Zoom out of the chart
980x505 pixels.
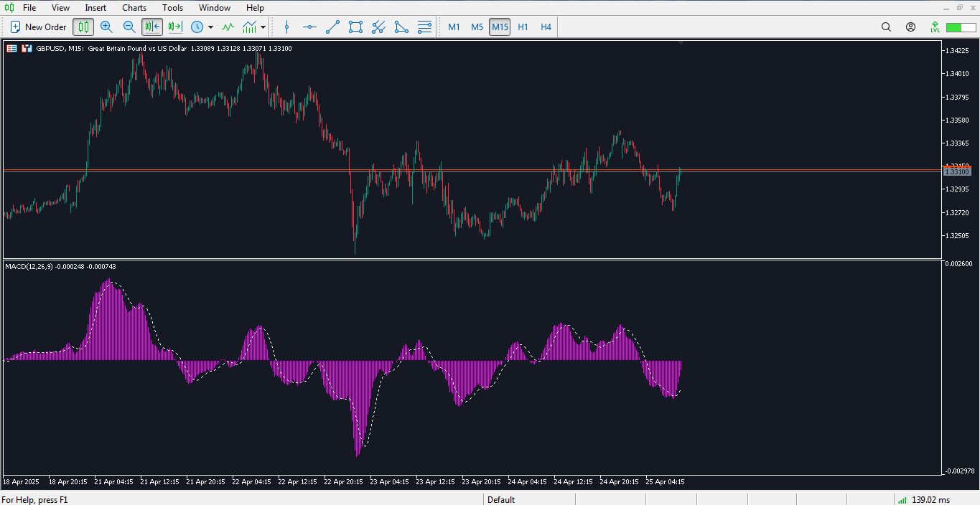pyautogui.click(x=129, y=27)
